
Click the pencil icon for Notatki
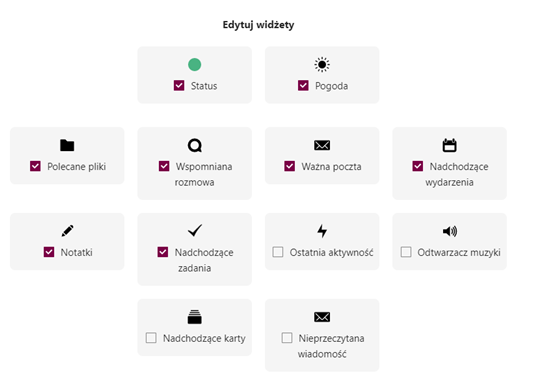click(67, 231)
